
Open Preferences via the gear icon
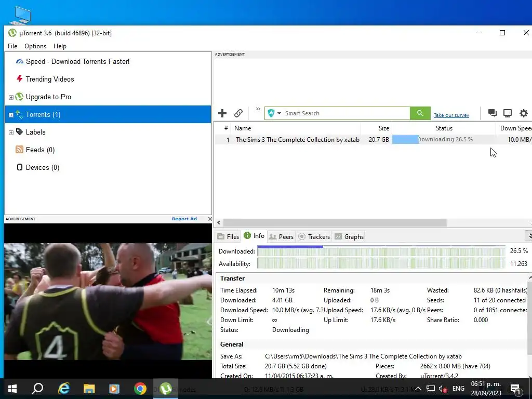point(524,113)
